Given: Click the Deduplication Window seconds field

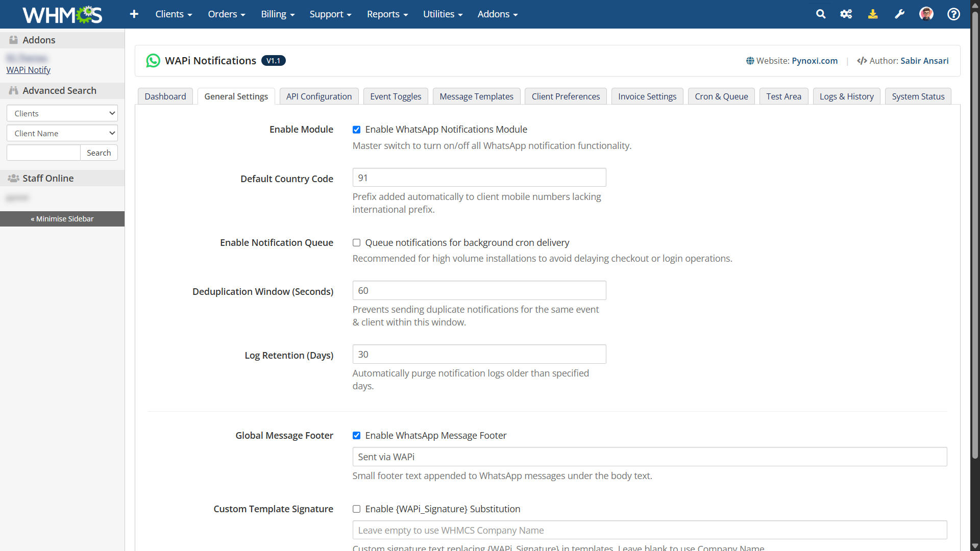Looking at the screenshot, I should point(479,290).
